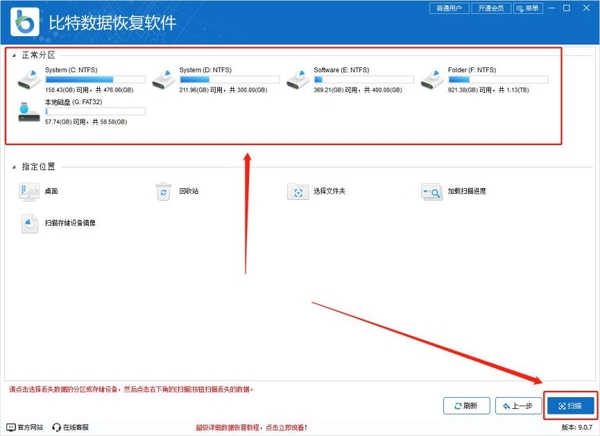The image size is (600, 436).
Task: Click the 比特数据恢复软件 title text
Action: (112, 23)
